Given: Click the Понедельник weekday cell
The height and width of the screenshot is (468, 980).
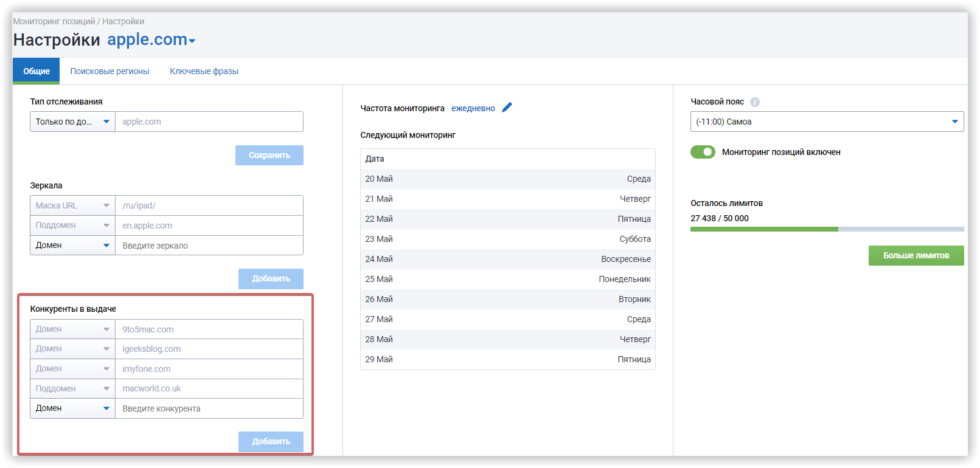Looking at the screenshot, I should tap(625, 279).
